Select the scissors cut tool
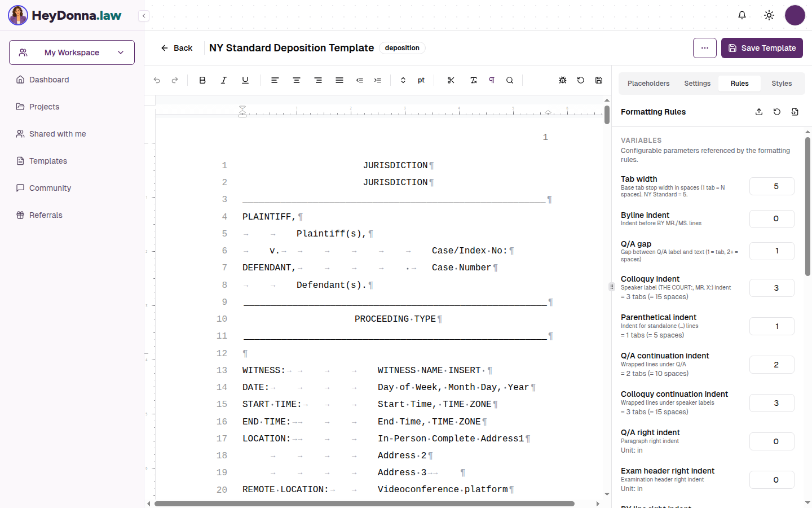Screen dimensions: 812x508 point(451,80)
